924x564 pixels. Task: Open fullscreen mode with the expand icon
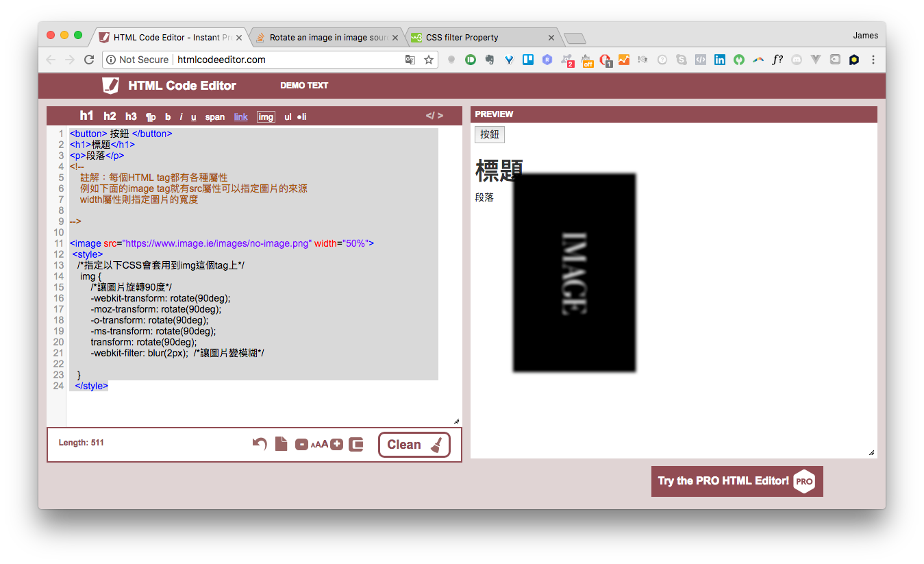click(356, 444)
